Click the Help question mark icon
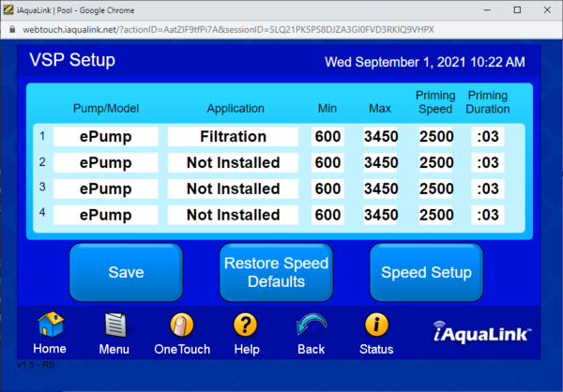This screenshot has height=392, width=563. [x=246, y=324]
